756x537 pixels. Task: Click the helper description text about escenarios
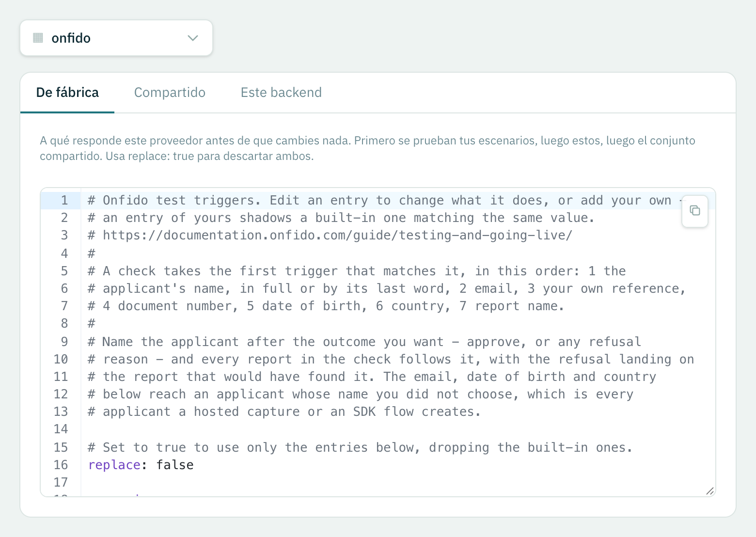pos(367,148)
